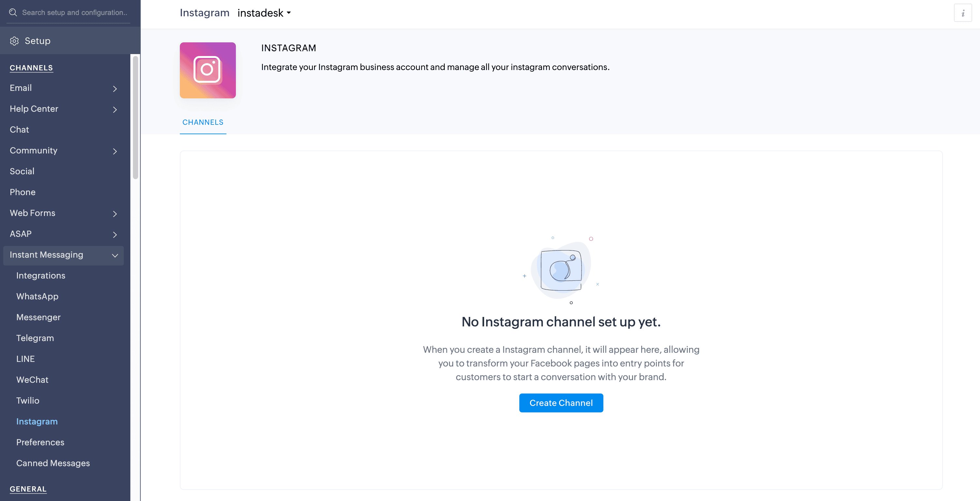Click the Instagram logo thumbnail
The height and width of the screenshot is (501, 980).
[208, 70]
